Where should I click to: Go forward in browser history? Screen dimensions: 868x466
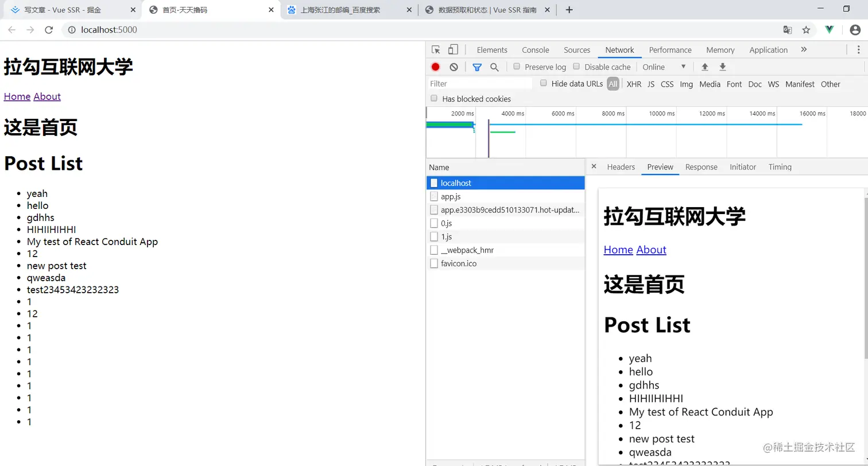coord(30,30)
